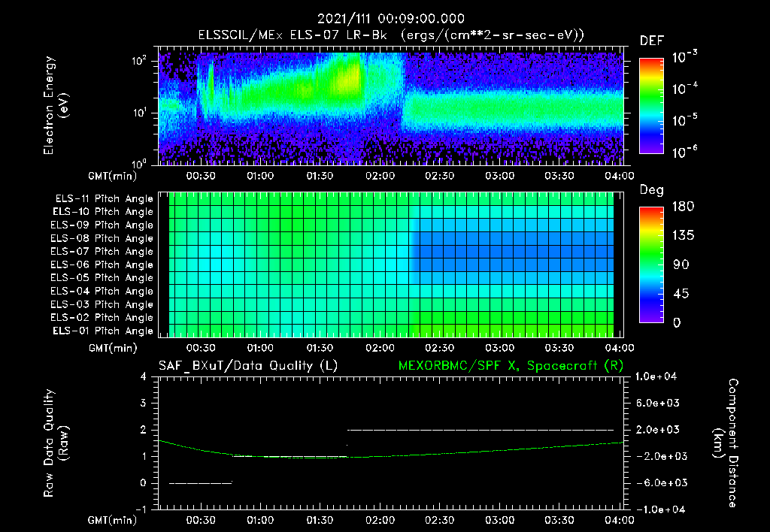Click the 135 degree legend tick label
770x532 pixels.
pos(683,236)
